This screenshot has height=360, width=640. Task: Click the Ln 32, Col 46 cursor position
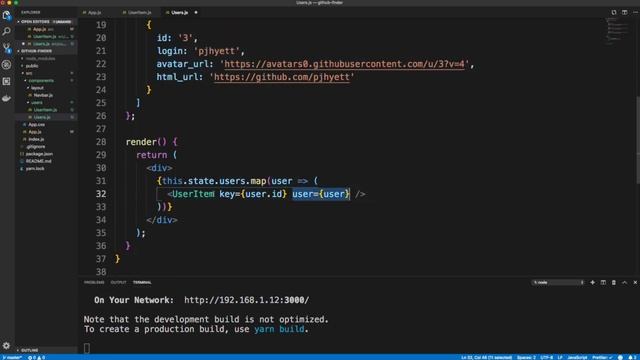click(486, 357)
